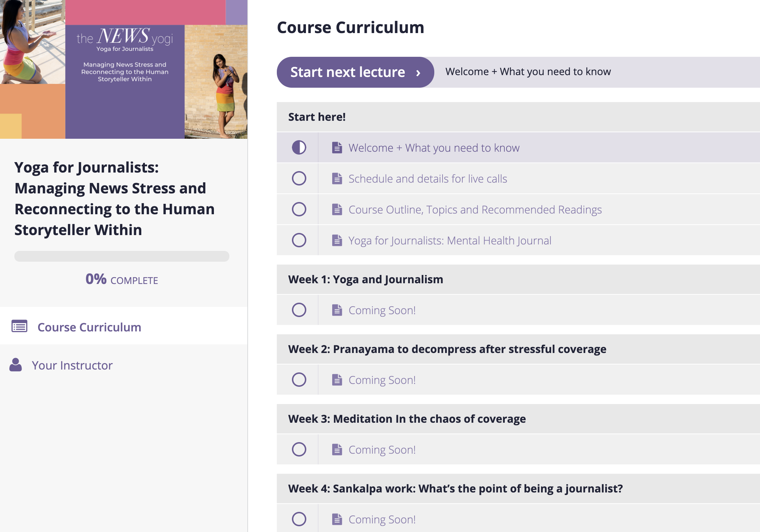Click the Start next lecture button
This screenshot has width=760, height=532.
point(355,72)
